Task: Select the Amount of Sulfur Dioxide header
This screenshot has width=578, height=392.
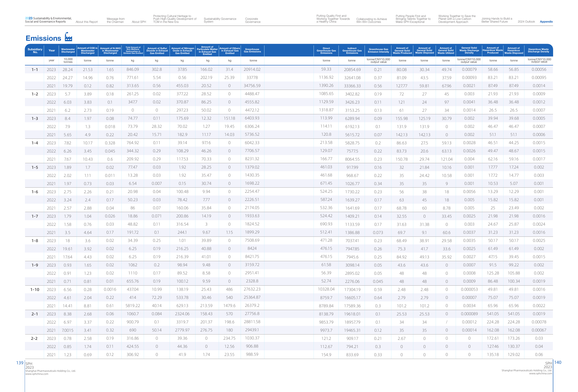Action: (x=157, y=51)
